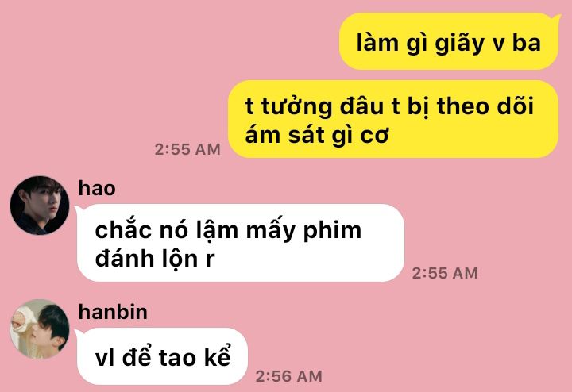Select hanbin's message 'vl để tao kể'

tap(162, 356)
